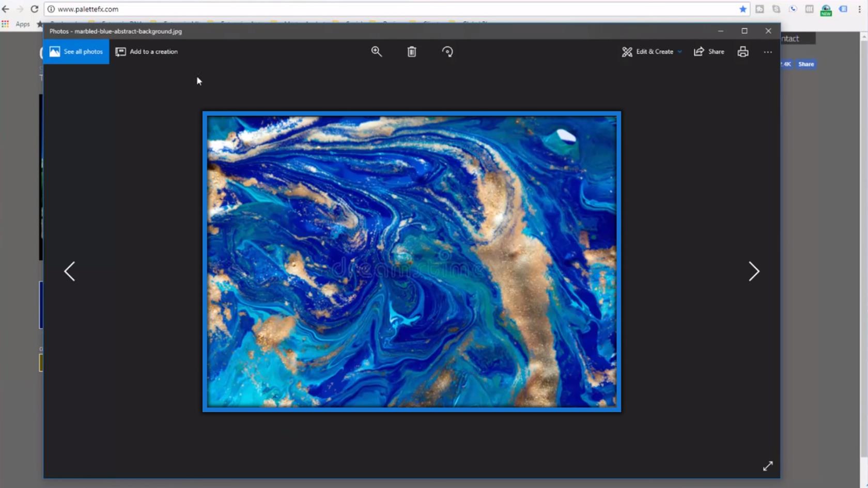
Task: Open Add to a creation
Action: [x=147, y=52]
